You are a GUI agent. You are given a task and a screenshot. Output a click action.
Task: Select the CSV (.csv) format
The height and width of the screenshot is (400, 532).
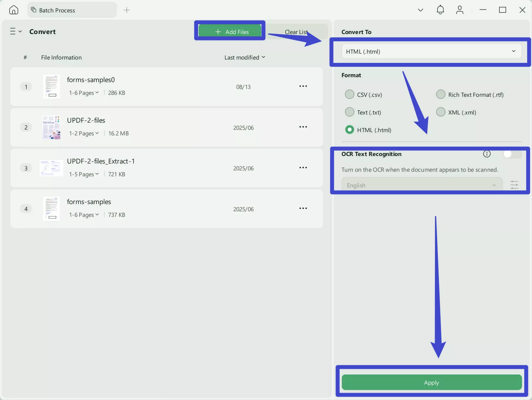tap(350, 95)
